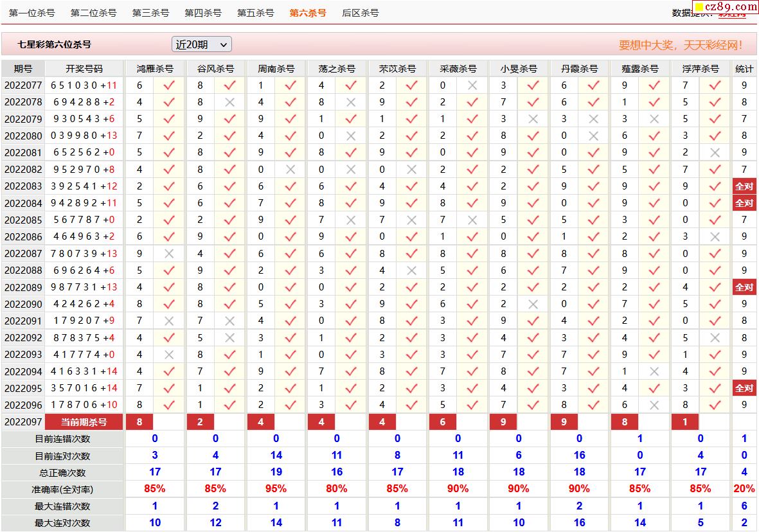The image size is (759, 532).
Task: Click the red kill number 6 under 采薇杀号
Action: point(442,422)
